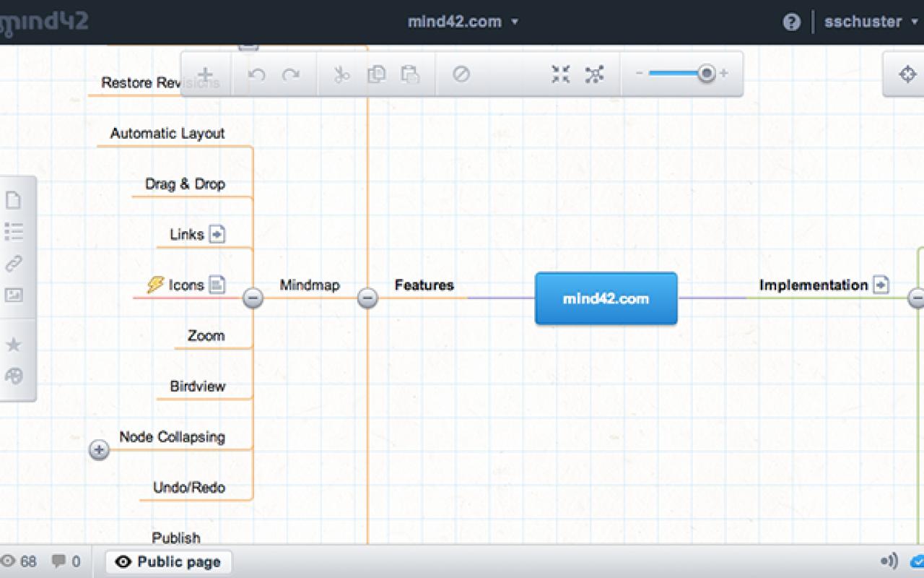
Task: Collapse the Mindmap branch node
Action: [253, 298]
